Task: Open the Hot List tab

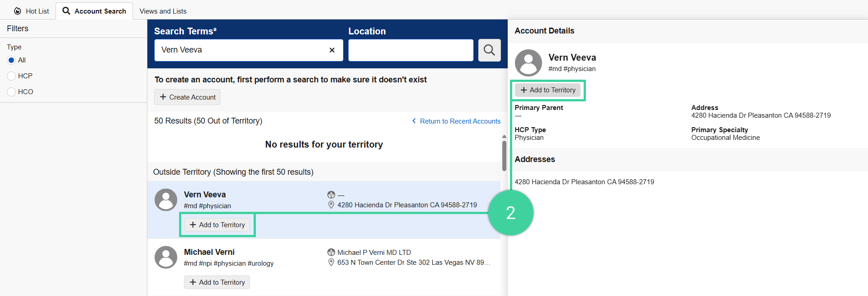Action: coord(31,11)
